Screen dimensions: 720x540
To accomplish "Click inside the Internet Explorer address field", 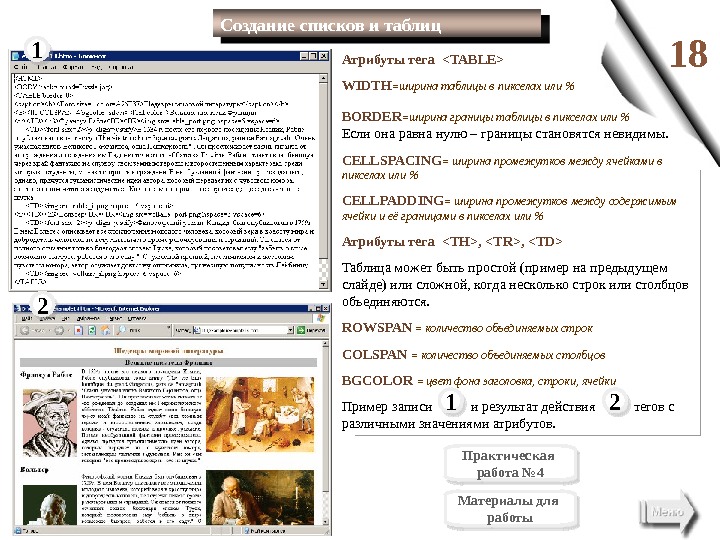I will point(243,330).
